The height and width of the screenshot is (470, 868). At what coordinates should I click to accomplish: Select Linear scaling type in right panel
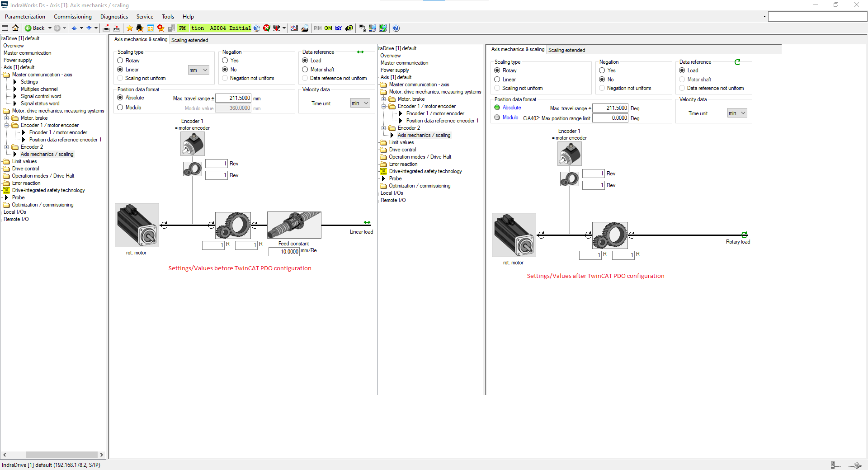[497, 80]
